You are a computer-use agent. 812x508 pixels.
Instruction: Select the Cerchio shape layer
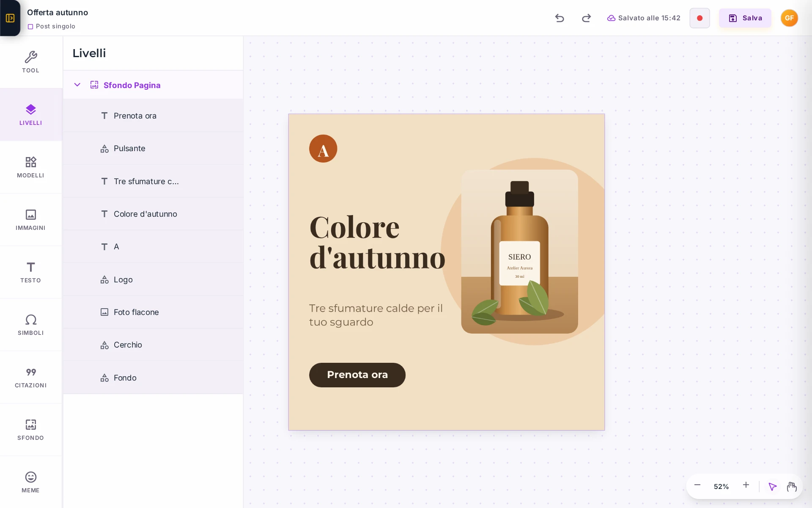coord(153,345)
